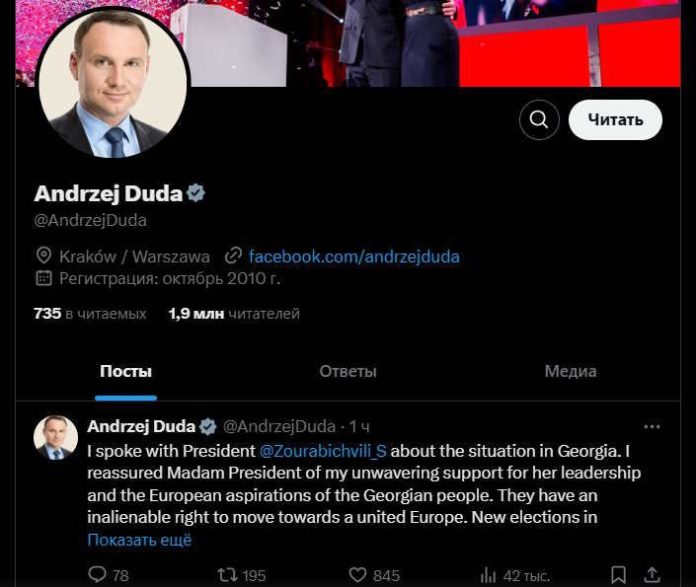Click the profile search magnifier icon
Image resolution: width=696 pixels, height=587 pixels.
[x=539, y=119]
